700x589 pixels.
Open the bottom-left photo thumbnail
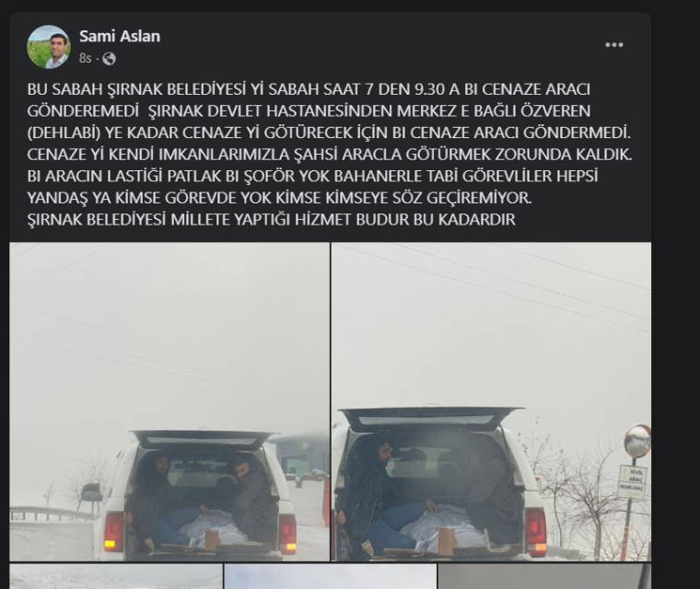[116, 576]
